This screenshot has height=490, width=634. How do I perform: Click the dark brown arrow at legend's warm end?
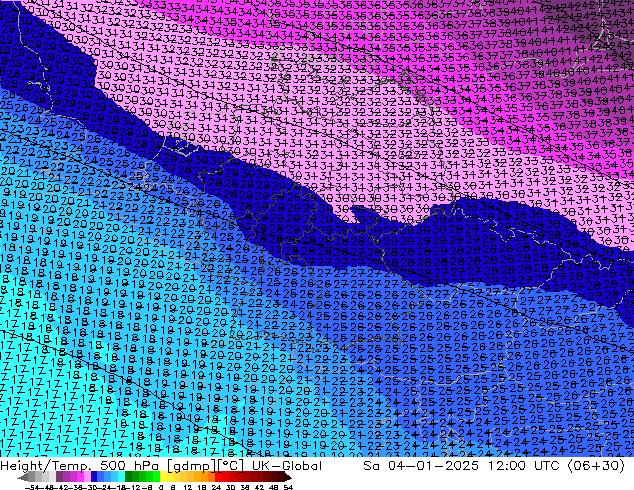pyautogui.click(x=288, y=477)
